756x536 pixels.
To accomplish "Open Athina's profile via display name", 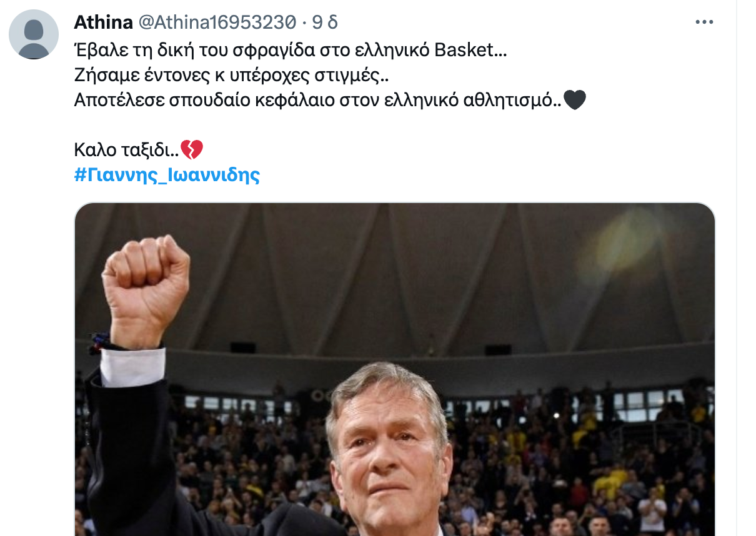I will point(103,22).
